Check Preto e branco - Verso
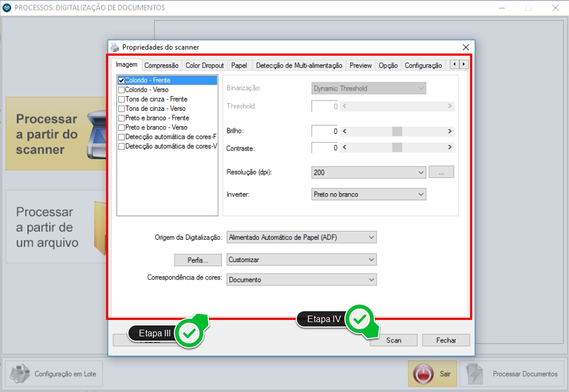 click(x=121, y=128)
